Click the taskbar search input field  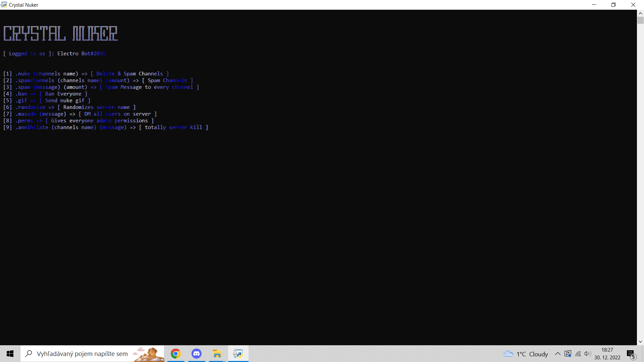pos(82,354)
